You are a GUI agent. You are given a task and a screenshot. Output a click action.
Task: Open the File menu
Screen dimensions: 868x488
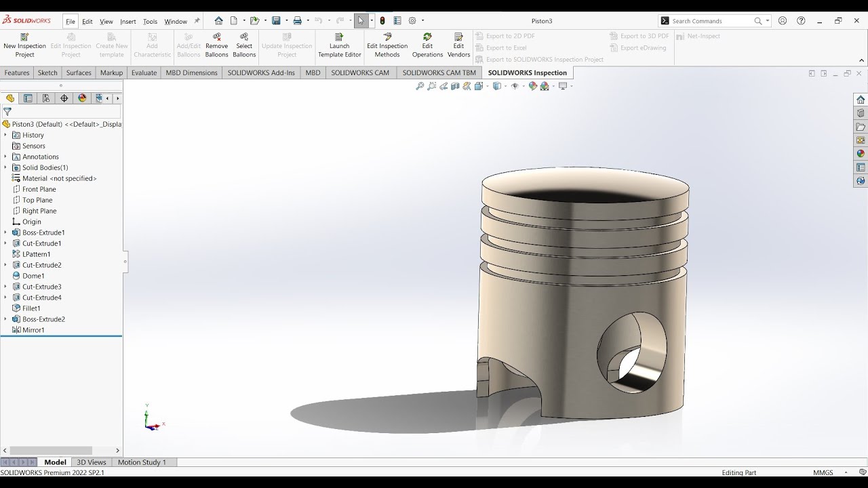tap(71, 21)
